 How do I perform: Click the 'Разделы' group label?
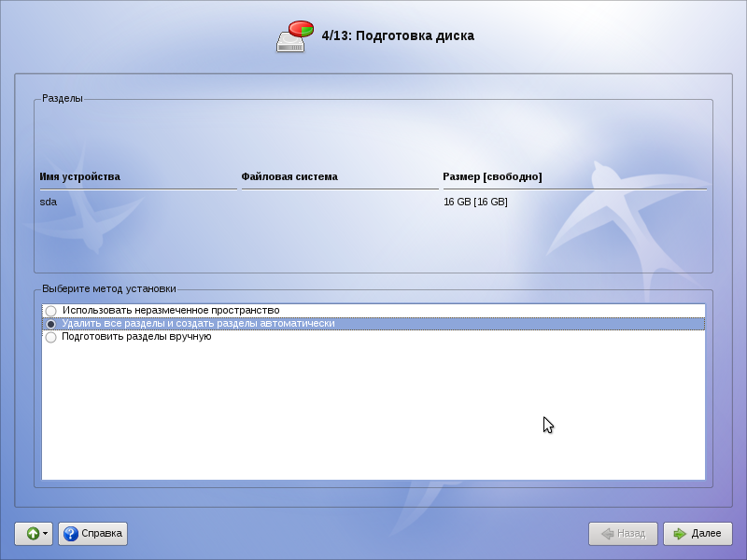click(x=63, y=98)
